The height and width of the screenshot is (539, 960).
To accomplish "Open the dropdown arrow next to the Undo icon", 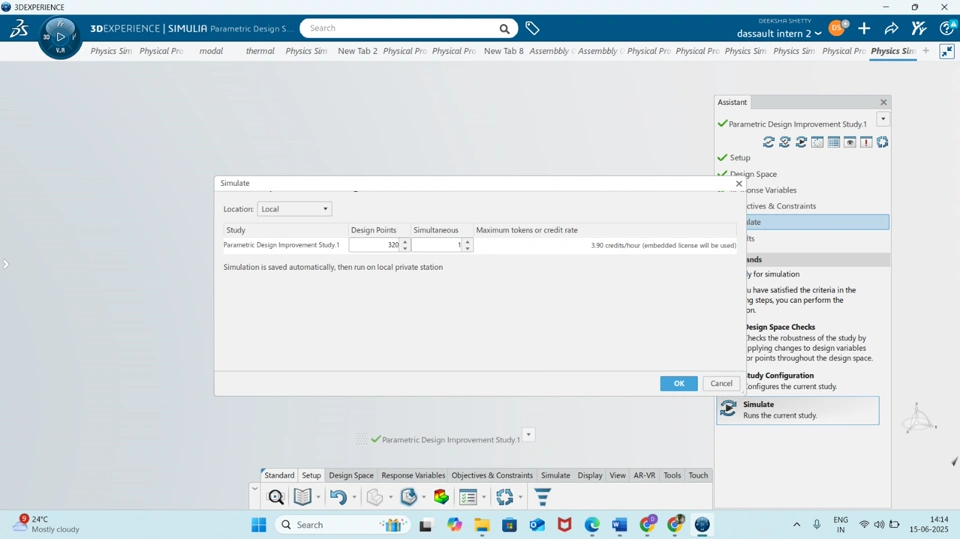I will click(354, 497).
